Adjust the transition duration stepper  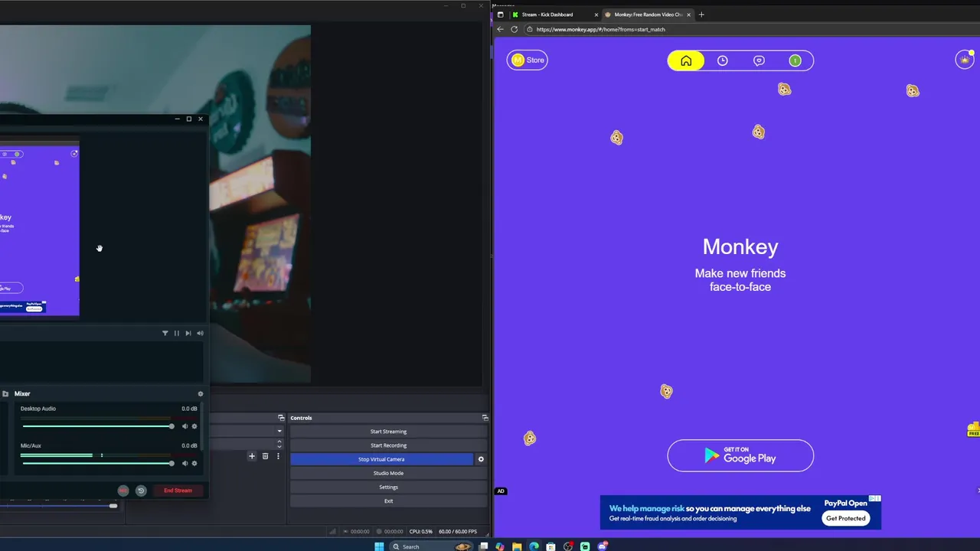pos(279,443)
